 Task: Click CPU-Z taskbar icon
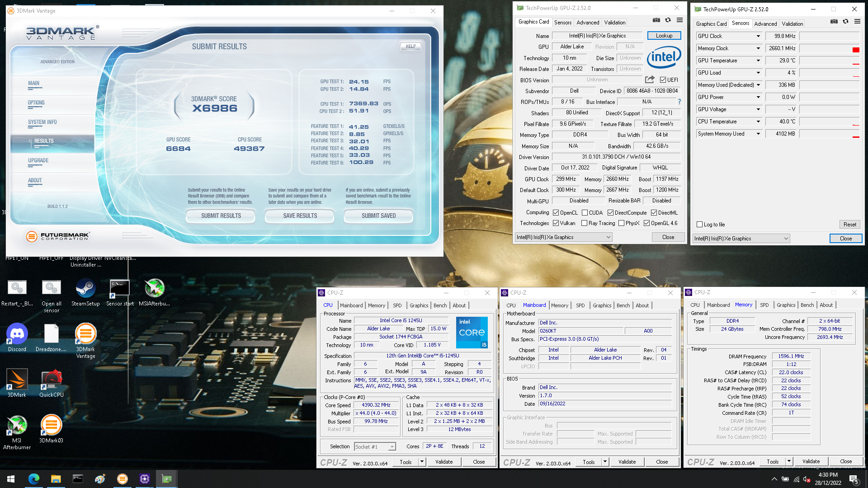[x=145, y=479]
